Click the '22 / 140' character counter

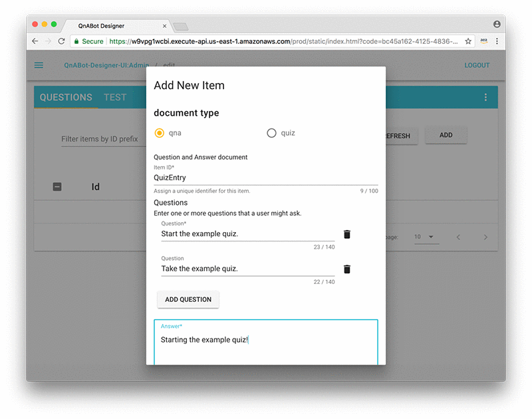point(324,282)
